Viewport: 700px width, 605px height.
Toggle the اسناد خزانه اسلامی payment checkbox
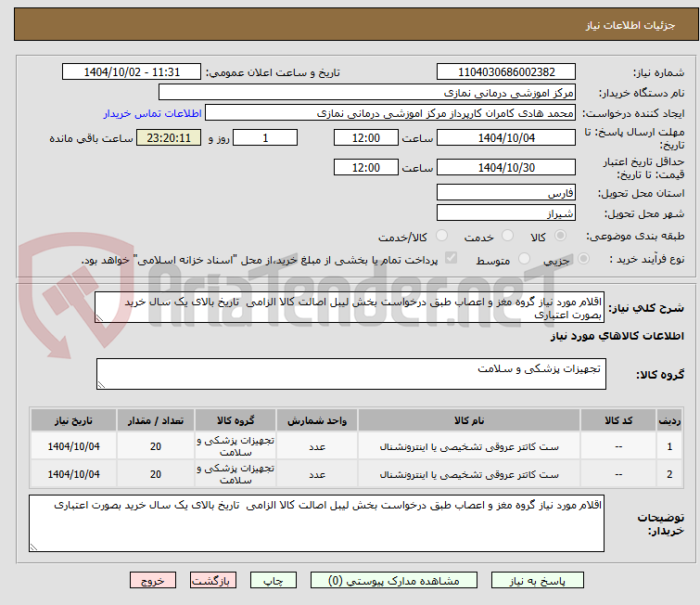[452, 258]
